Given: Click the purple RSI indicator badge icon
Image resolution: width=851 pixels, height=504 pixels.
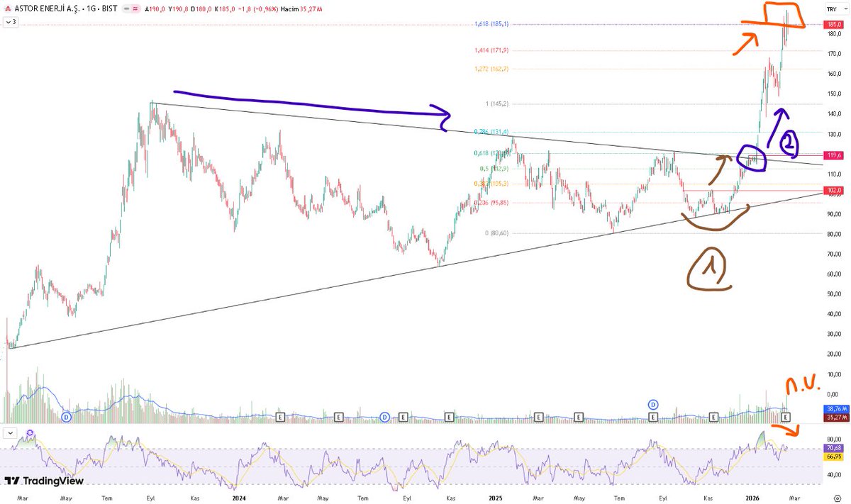Looking at the screenshot, I should (30, 433).
